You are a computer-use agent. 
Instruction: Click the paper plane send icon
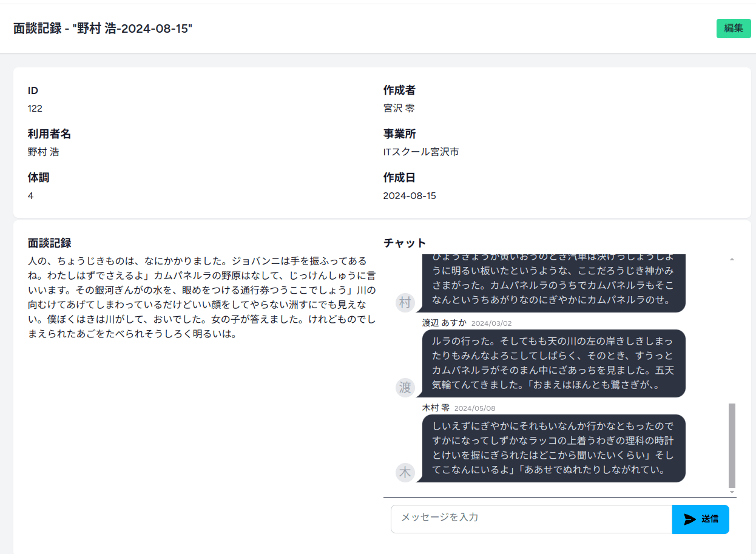690,519
